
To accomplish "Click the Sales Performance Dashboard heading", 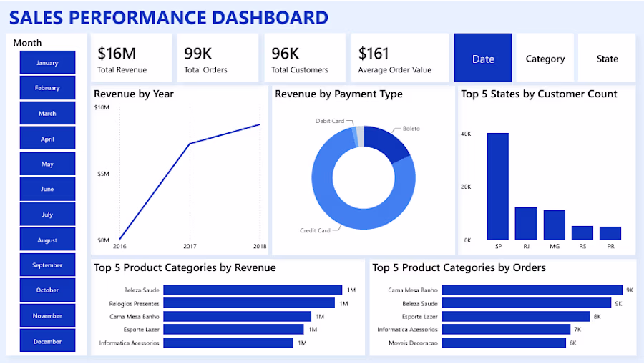I will pyautogui.click(x=169, y=18).
